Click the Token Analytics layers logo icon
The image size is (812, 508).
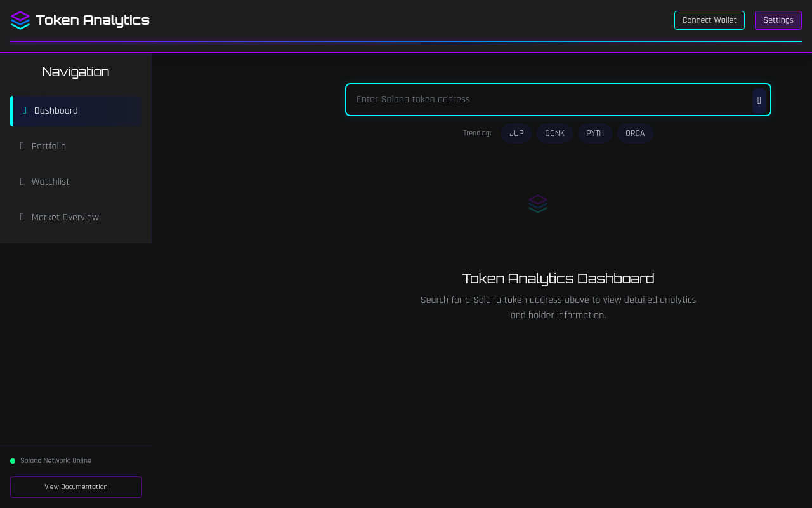click(20, 20)
